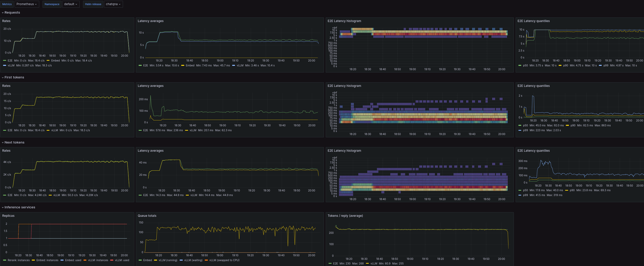
Task: Toggle Embed series in Requests Rates legend
Action: pyautogui.click(x=55, y=61)
